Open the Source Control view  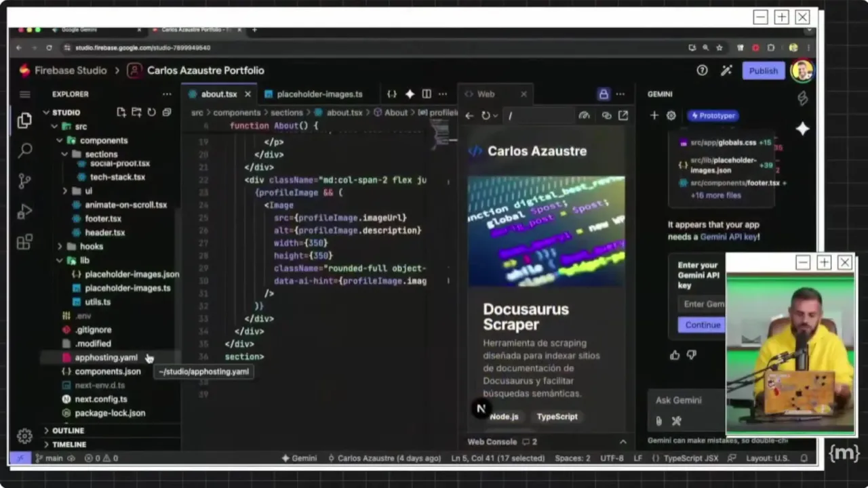click(24, 181)
